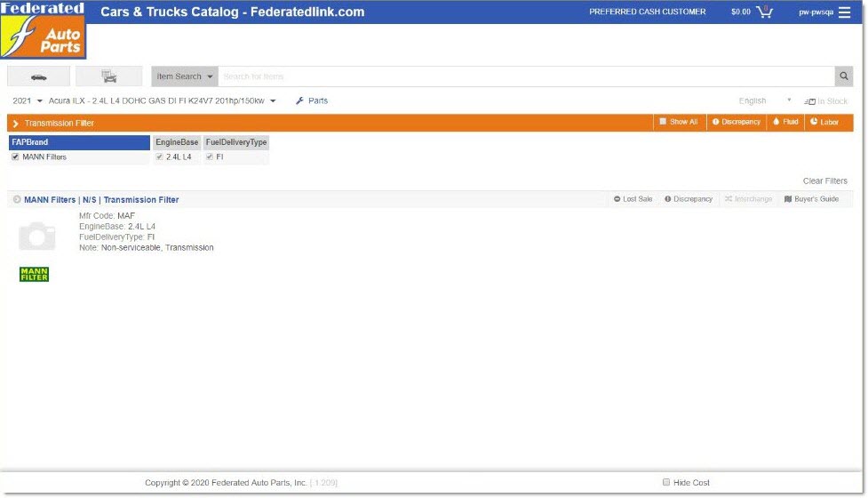
Task: Uncheck the MANN Filters brand checkbox
Action: point(15,157)
